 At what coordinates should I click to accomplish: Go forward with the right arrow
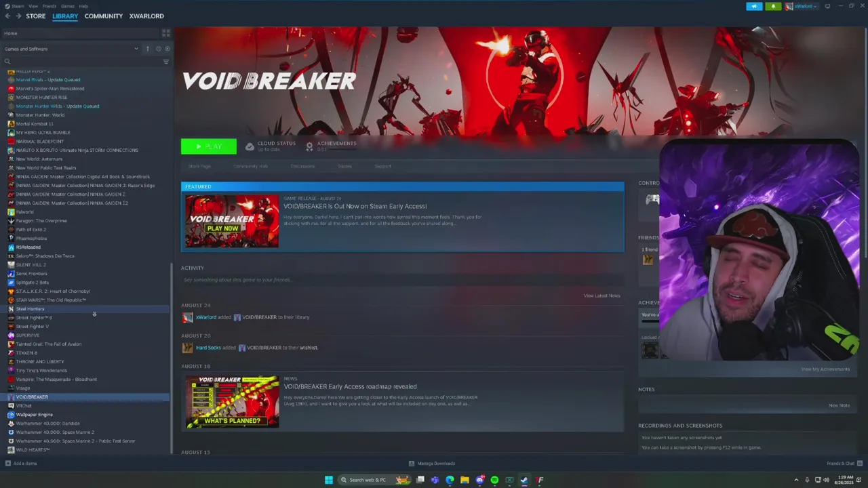point(18,16)
